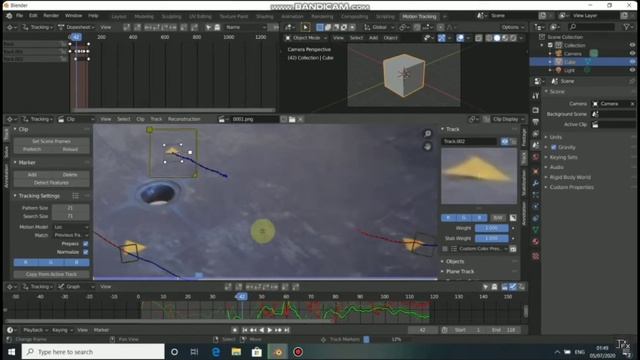Open the Texture properties checker tab
The height and width of the screenshot is (360, 640).
tap(536, 256)
